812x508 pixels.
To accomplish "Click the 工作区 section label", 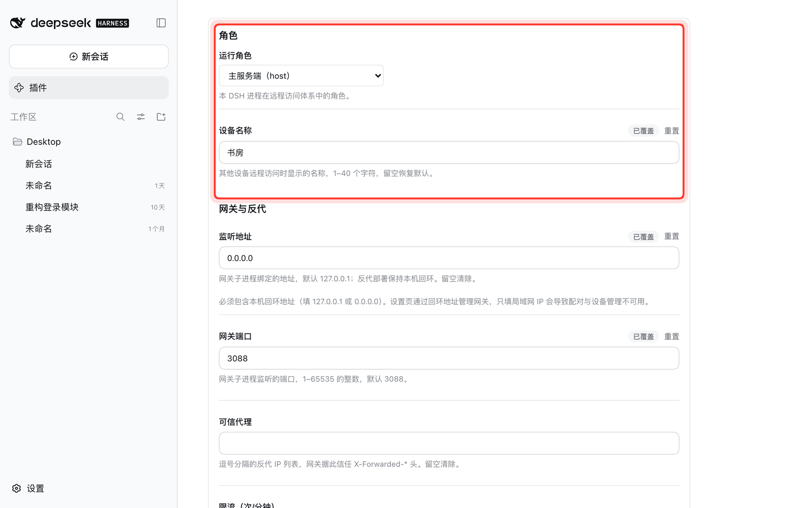I will (x=23, y=117).
